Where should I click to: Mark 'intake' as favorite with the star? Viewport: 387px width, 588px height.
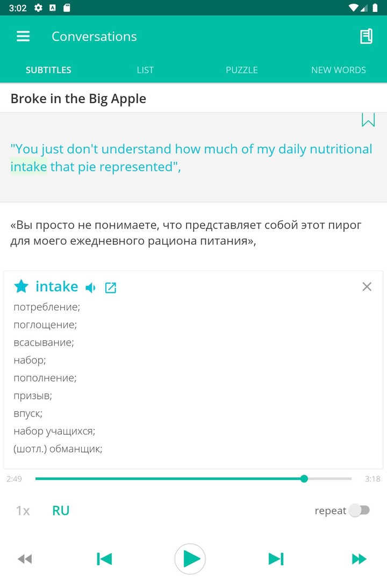pos(21,286)
